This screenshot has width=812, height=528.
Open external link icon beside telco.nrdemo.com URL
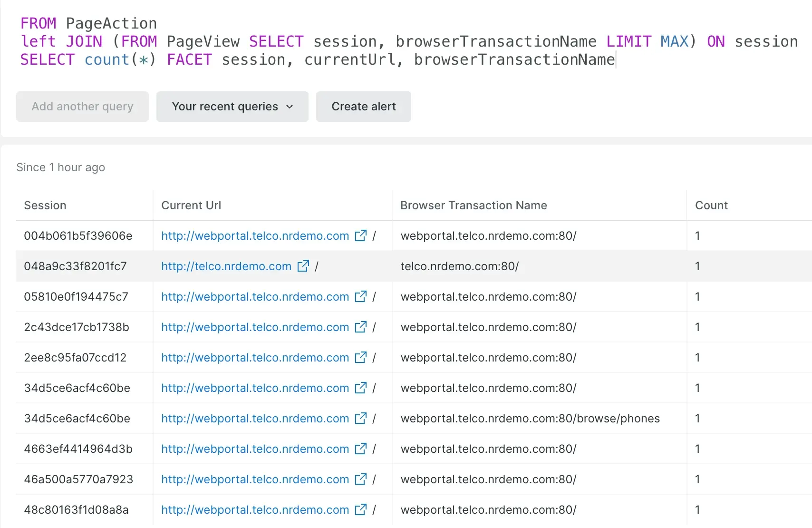[x=303, y=266]
